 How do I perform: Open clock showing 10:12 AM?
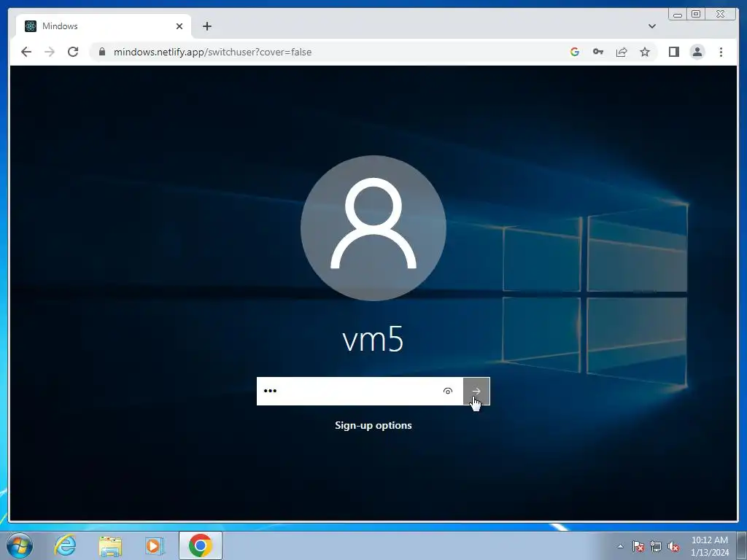pyautogui.click(x=709, y=546)
